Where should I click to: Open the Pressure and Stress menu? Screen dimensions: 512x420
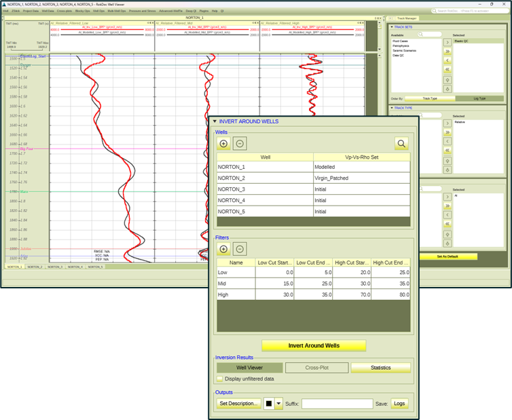(x=139, y=11)
